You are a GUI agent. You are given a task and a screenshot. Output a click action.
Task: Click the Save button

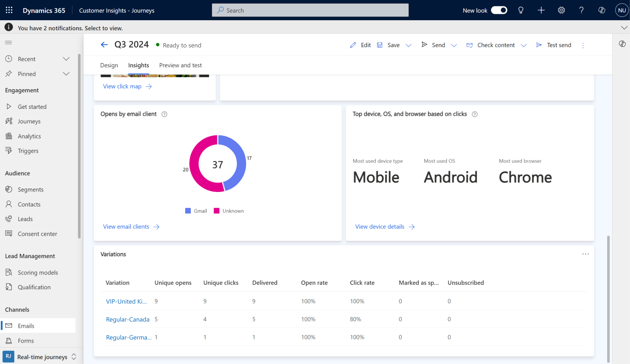388,45
